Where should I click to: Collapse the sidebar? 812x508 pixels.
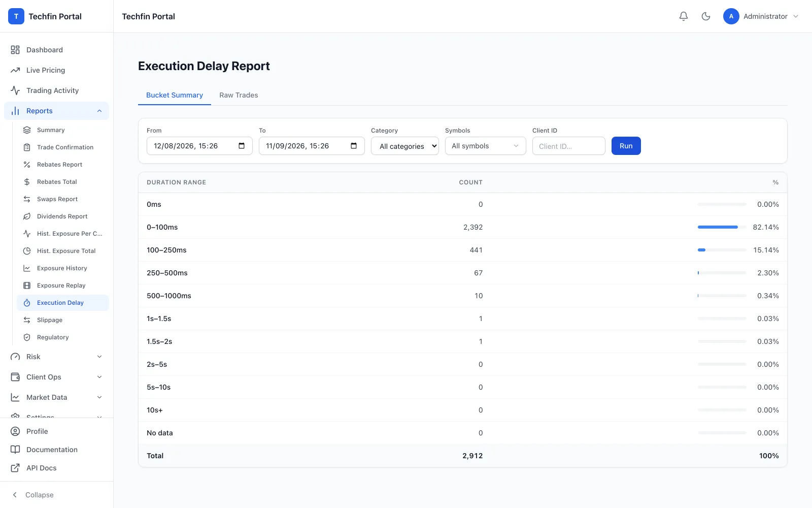click(56, 495)
